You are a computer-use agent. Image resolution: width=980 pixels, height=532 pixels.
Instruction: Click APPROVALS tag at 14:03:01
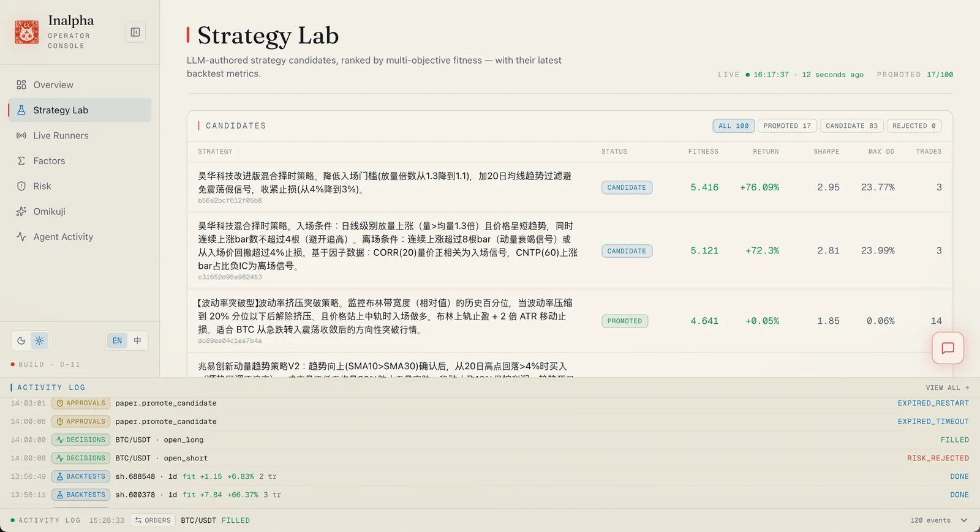[81, 403]
